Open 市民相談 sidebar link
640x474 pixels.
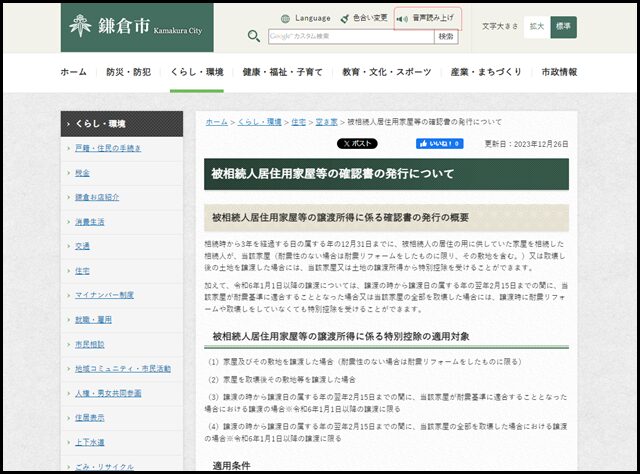[89, 344]
